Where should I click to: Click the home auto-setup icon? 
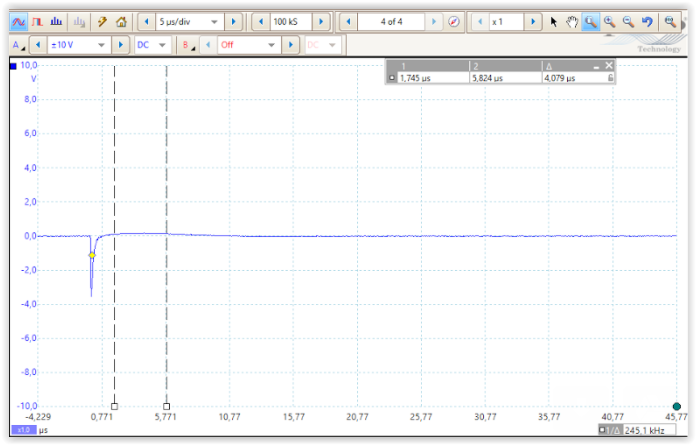(x=121, y=21)
